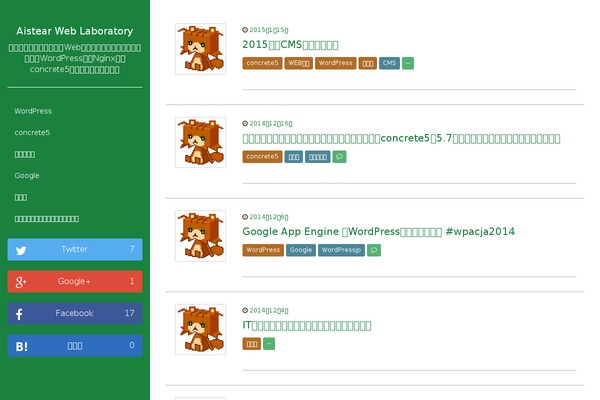Click the clock icon beside the 2015 January date
Screen dimensions: 600x400
[x=245, y=30]
